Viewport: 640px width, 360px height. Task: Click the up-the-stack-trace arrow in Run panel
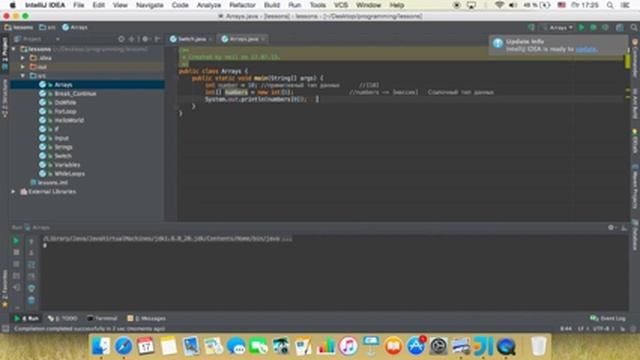31,241
